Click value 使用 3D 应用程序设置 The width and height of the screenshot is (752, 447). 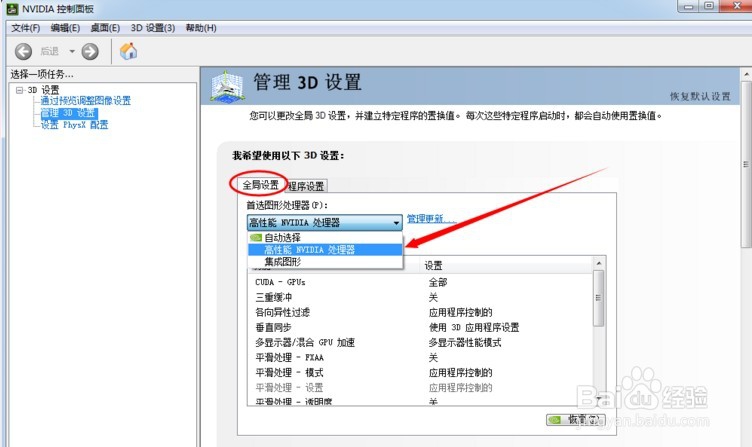pos(473,327)
